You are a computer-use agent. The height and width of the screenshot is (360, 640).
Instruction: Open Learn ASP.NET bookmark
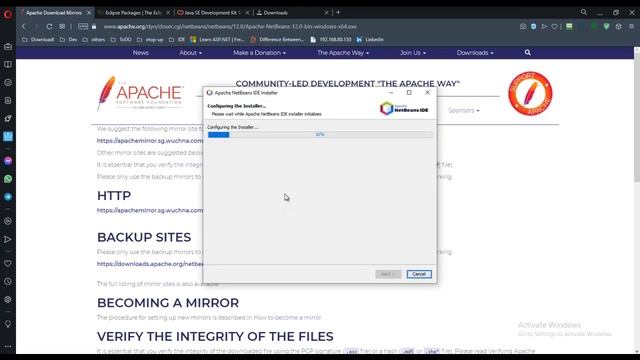coord(217,40)
